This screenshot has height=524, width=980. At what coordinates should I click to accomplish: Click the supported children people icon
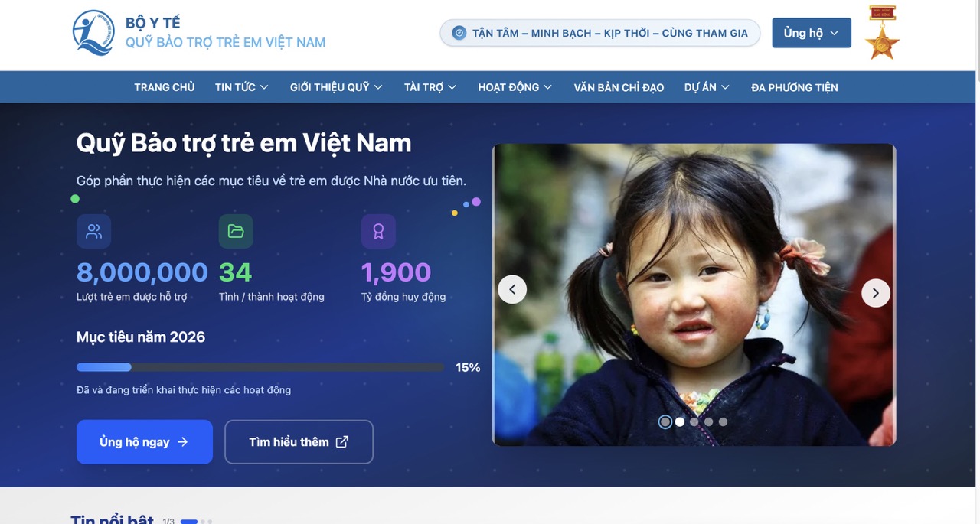pos(93,231)
